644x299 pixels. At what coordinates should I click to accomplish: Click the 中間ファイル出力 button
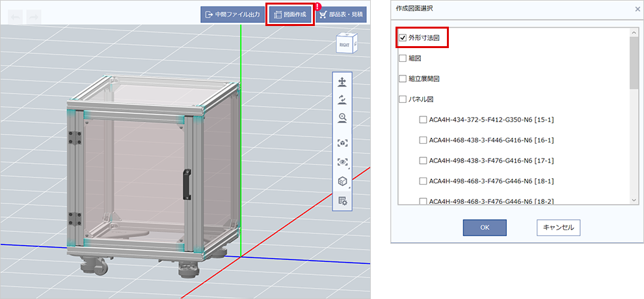pos(232,14)
